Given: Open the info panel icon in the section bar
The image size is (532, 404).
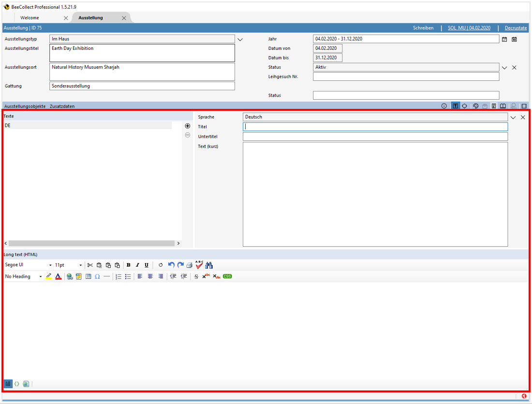Looking at the screenshot, I should (x=444, y=106).
